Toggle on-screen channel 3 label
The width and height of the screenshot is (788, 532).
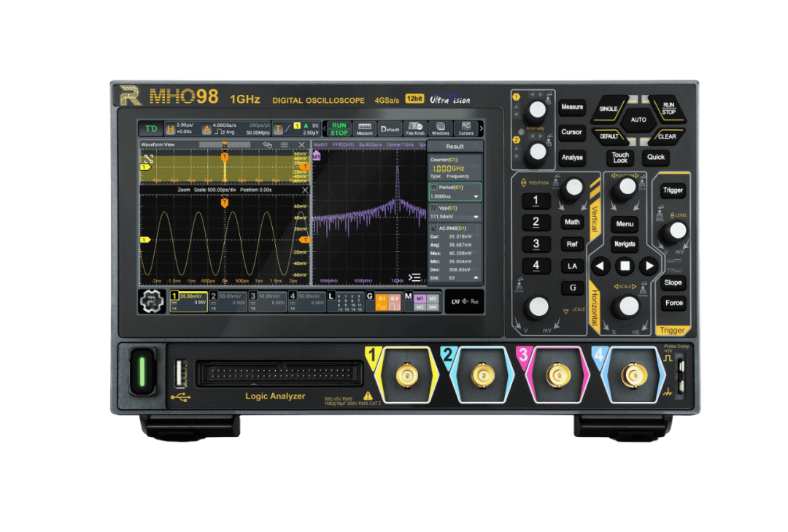(x=267, y=301)
